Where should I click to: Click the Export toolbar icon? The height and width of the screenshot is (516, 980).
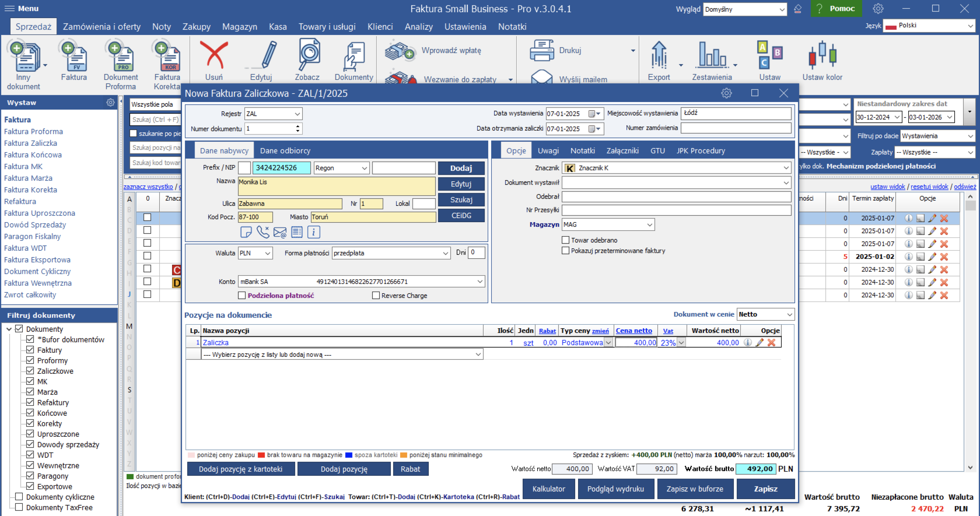coord(659,55)
